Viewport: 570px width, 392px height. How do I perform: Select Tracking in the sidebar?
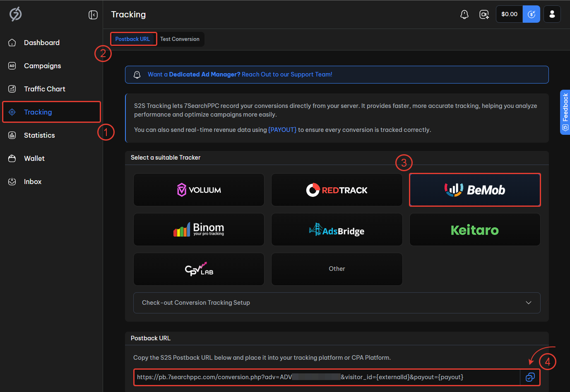(51, 112)
